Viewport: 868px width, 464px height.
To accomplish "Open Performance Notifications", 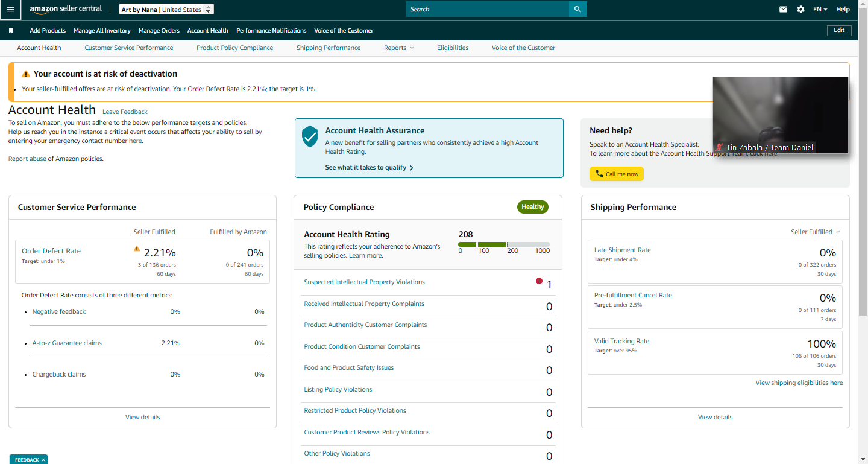I will 271,30.
